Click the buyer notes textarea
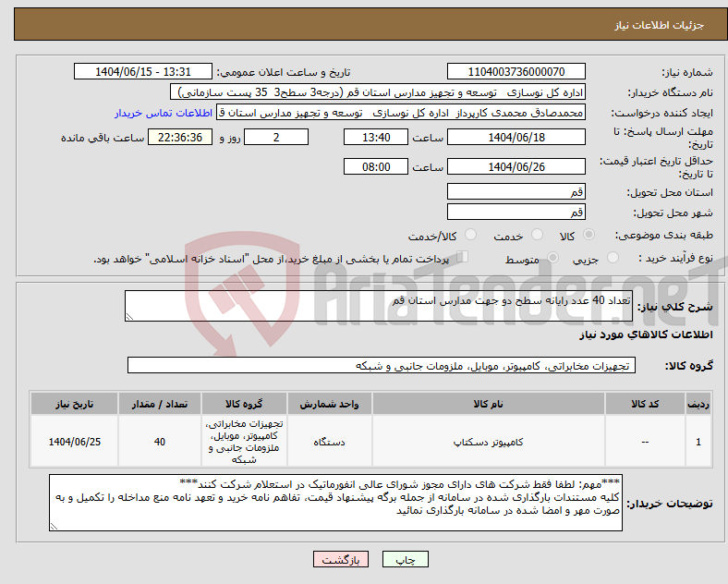 [x=335, y=503]
